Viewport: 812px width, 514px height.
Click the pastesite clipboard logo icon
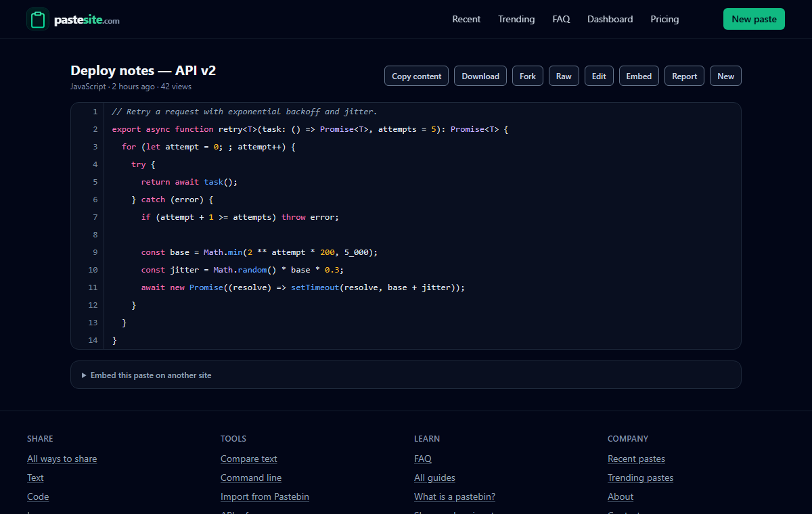click(38, 19)
